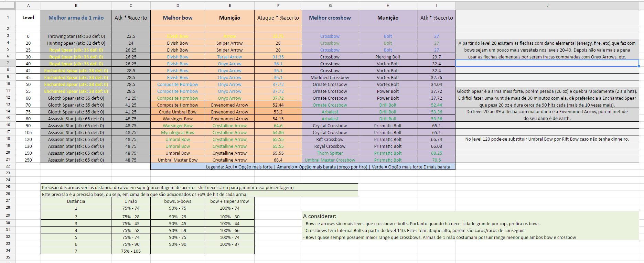Screen dimensions: 644x263
Task: Click row header number 12
Action: pos(8,98)
